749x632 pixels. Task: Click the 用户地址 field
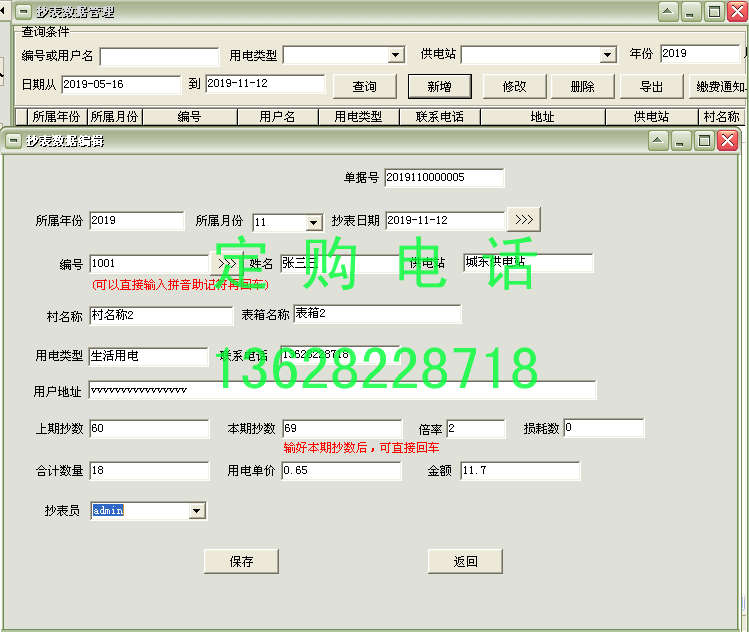(342, 390)
